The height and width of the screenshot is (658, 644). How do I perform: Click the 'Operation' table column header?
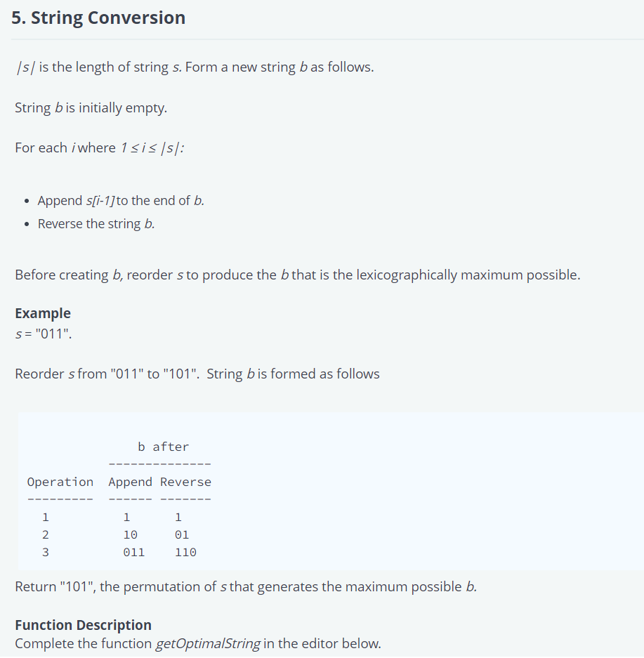pyautogui.click(x=60, y=482)
